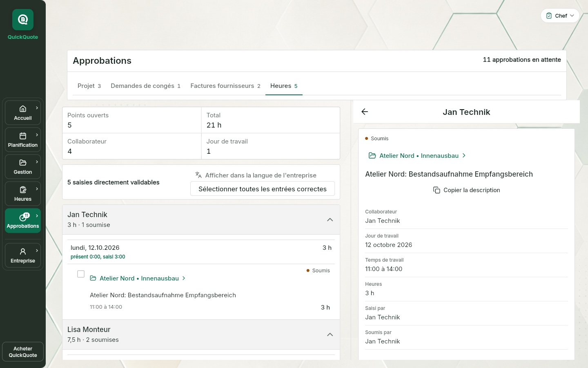Viewport: 588px width, 368px height.
Task: Expand Gestion submenu chevron
Action: click(37, 162)
